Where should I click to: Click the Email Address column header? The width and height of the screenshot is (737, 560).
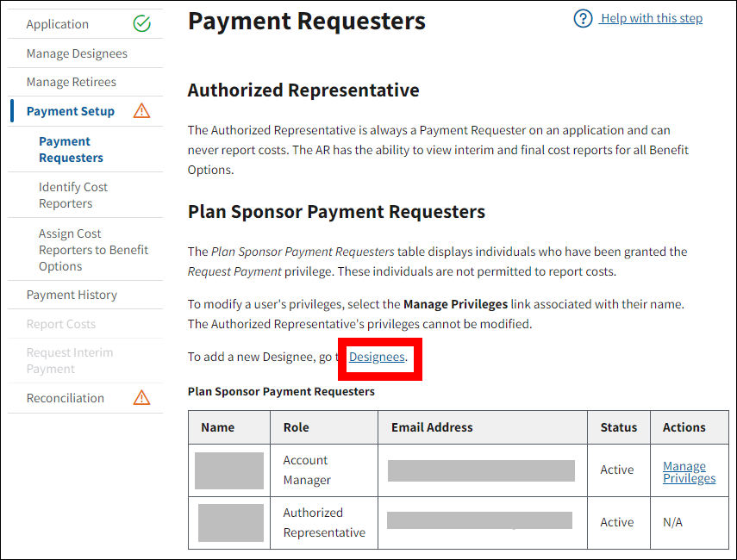[432, 427]
